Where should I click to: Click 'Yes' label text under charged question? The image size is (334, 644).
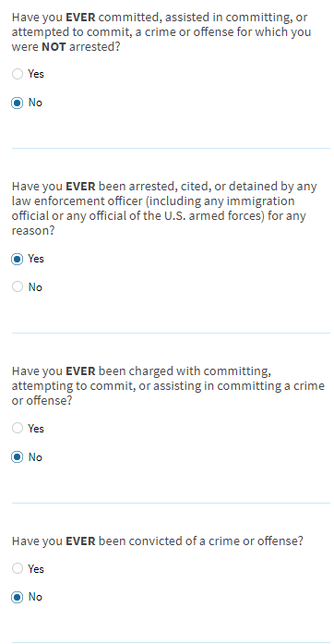36,429
